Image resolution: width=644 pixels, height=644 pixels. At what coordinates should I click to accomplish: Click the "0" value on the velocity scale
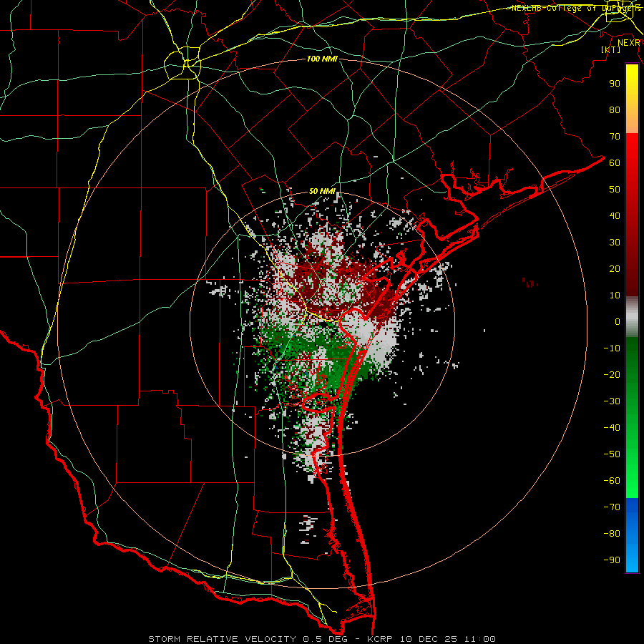[618, 321]
